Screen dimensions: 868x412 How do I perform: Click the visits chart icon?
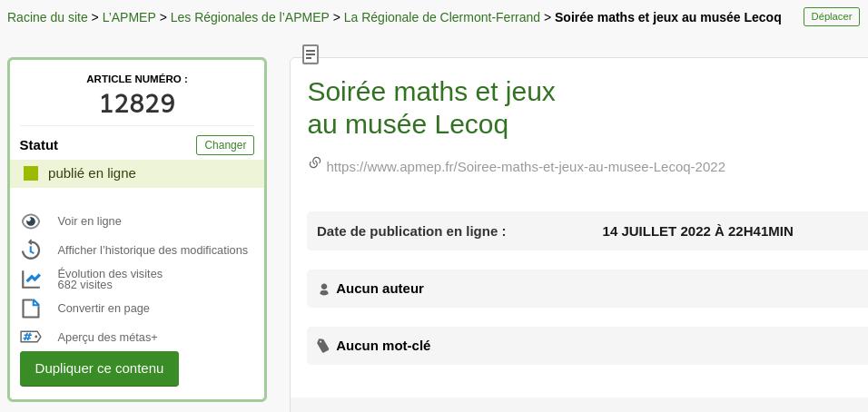31,280
